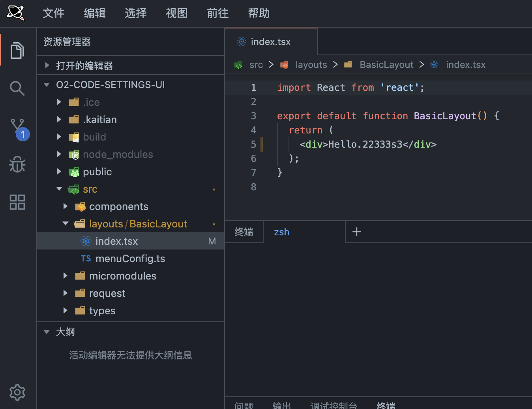Open Source Control showing 1 pending change
Screen dimensions: 532x409
click(17, 126)
